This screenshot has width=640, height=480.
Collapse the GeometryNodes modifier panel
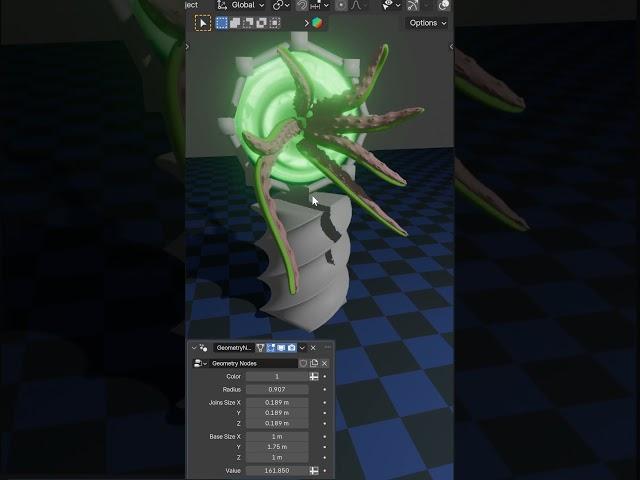(x=194, y=348)
